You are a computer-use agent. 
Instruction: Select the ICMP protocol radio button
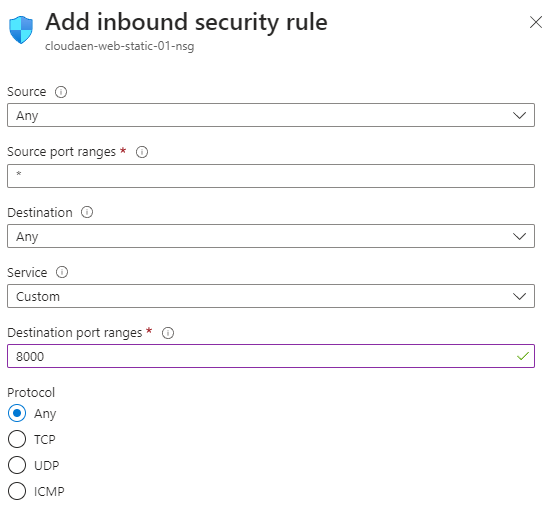17,491
